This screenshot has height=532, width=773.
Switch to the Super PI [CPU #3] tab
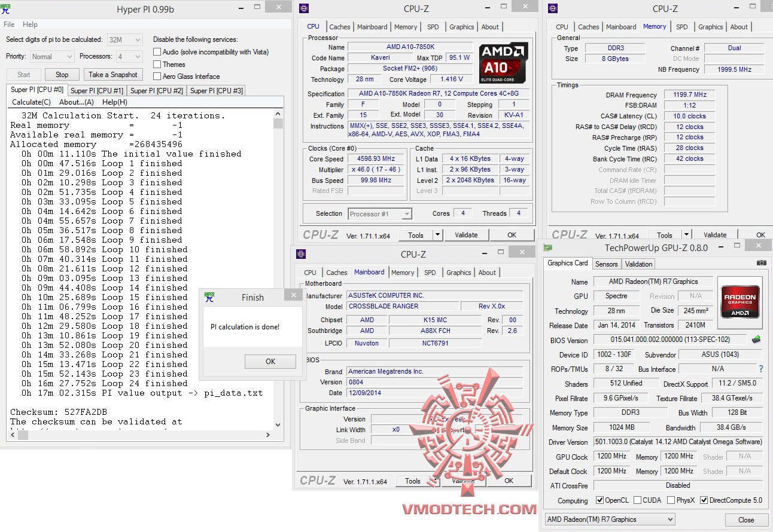point(217,91)
